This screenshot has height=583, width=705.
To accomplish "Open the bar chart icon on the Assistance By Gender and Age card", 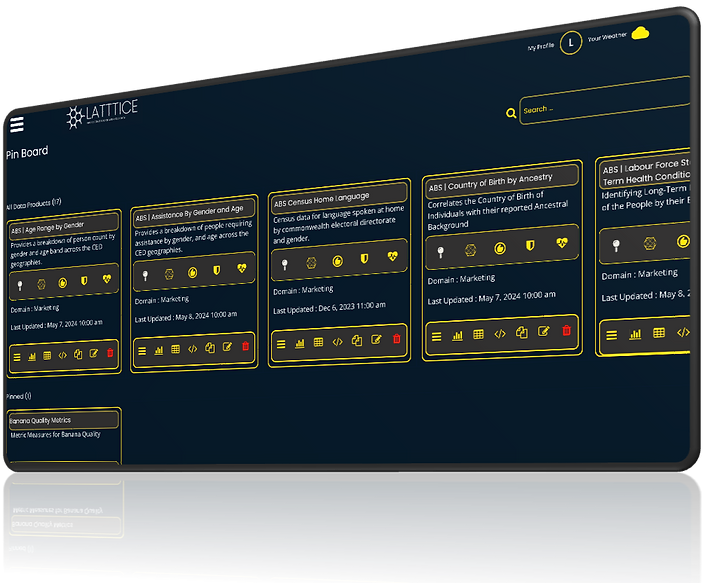I will point(159,350).
